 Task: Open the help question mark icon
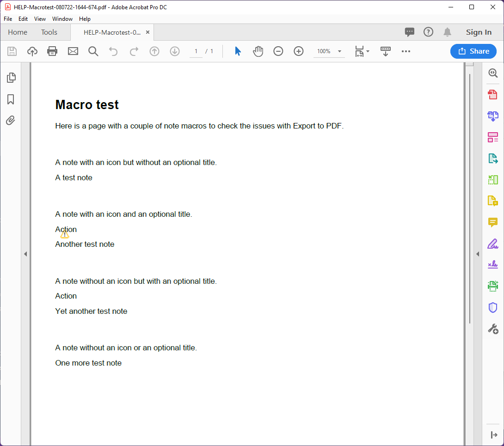pos(428,32)
